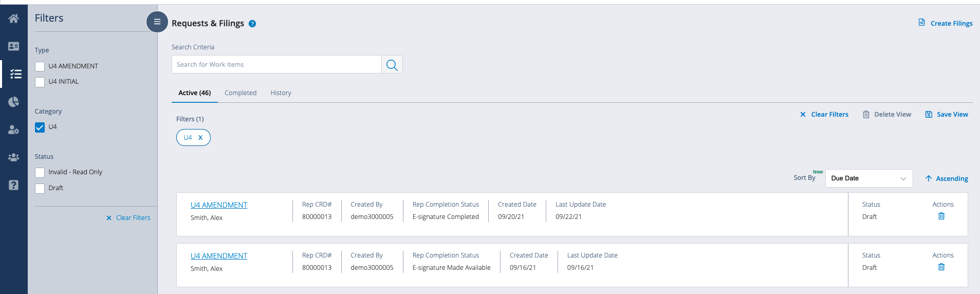
Task: Open the user settings sidebar icon
Action: [x=14, y=130]
